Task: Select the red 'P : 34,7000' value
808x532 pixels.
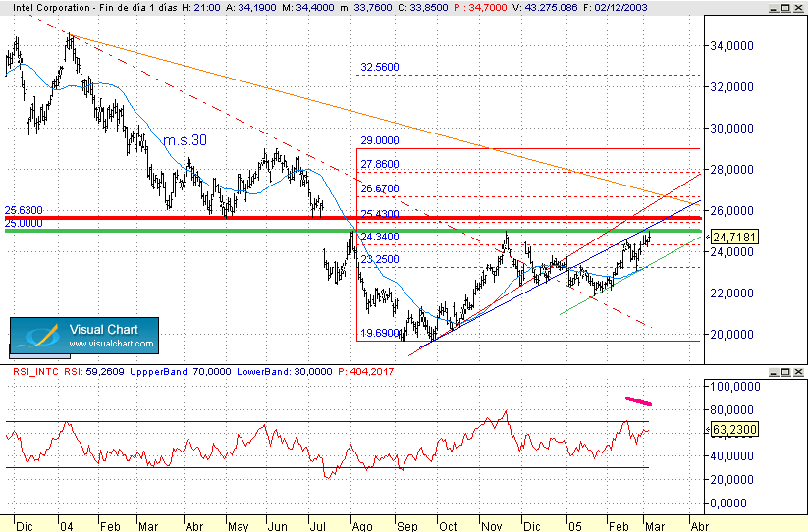Action: pyautogui.click(x=480, y=8)
